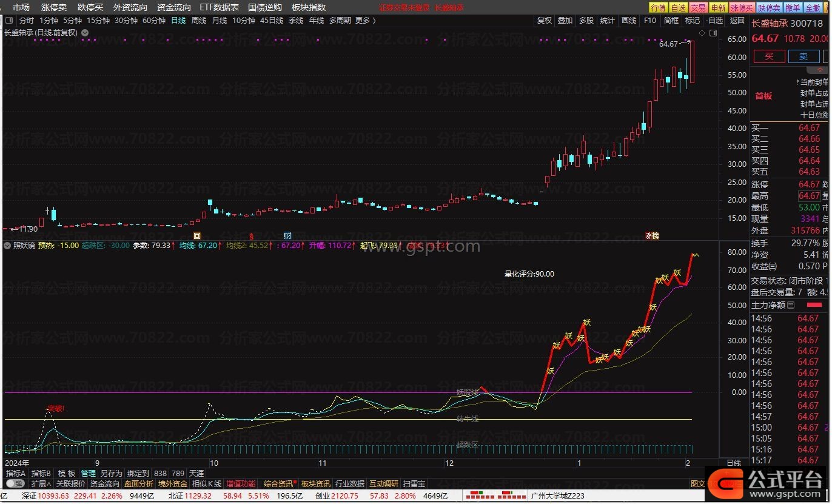The width and height of the screenshot is (832, 504).
Task: Switch to 季线 period
Action: (x=296, y=21)
